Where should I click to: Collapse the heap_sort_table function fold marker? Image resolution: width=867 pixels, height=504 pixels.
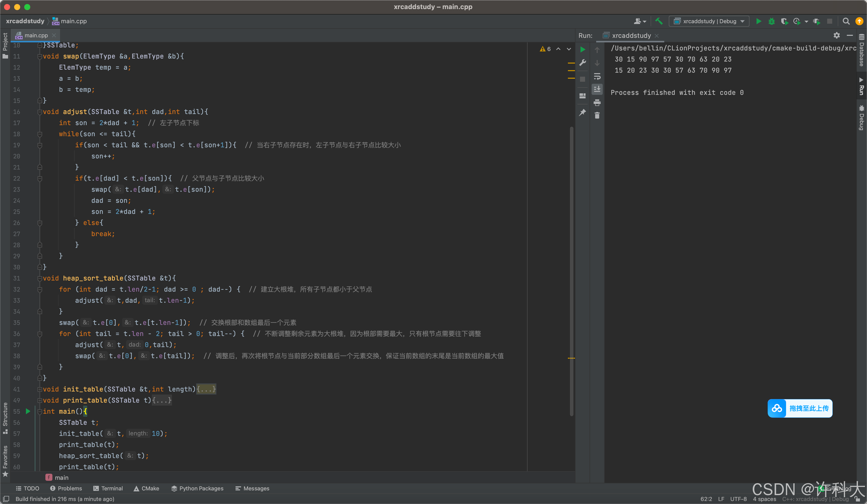pyautogui.click(x=40, y=278)
